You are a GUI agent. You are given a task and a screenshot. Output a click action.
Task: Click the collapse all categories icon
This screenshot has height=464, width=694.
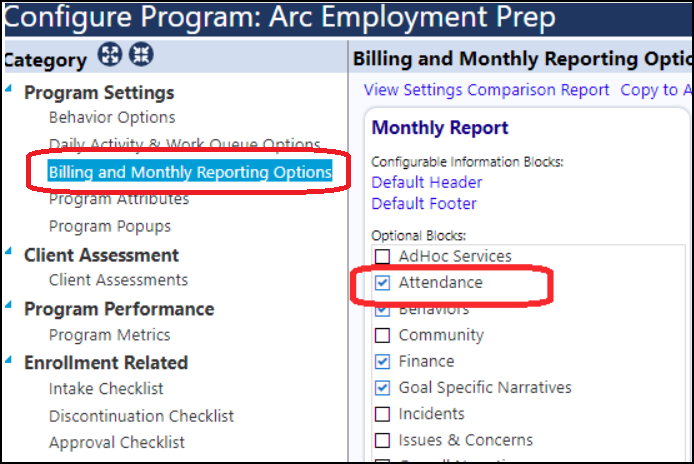pyautogui.click(x=141, y=55)
